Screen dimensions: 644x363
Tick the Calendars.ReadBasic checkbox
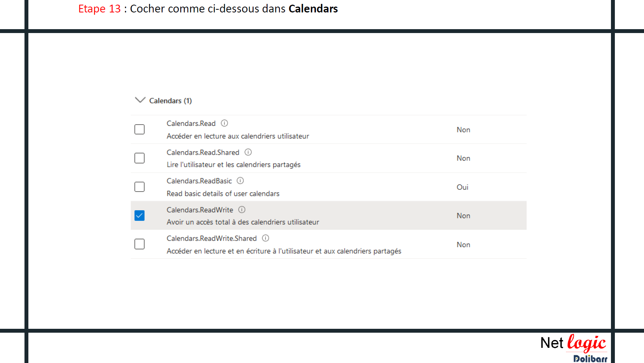coord(140,187)
